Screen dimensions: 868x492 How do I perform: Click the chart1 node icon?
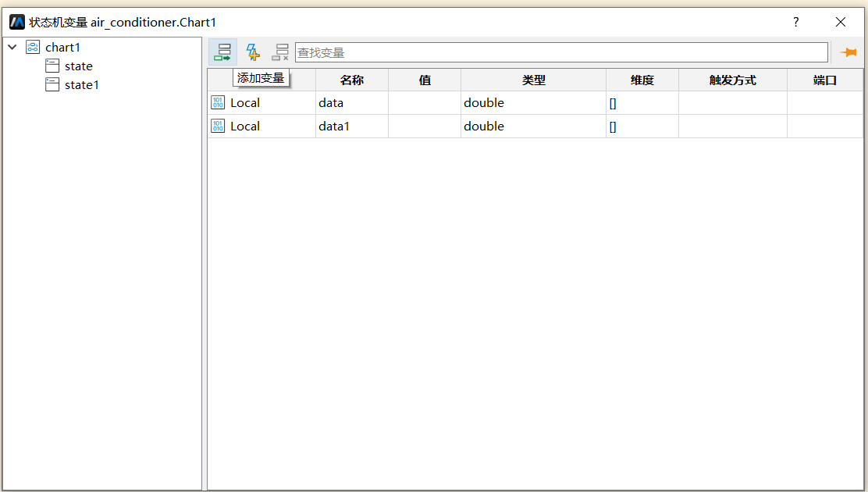(x=33, y=47)
